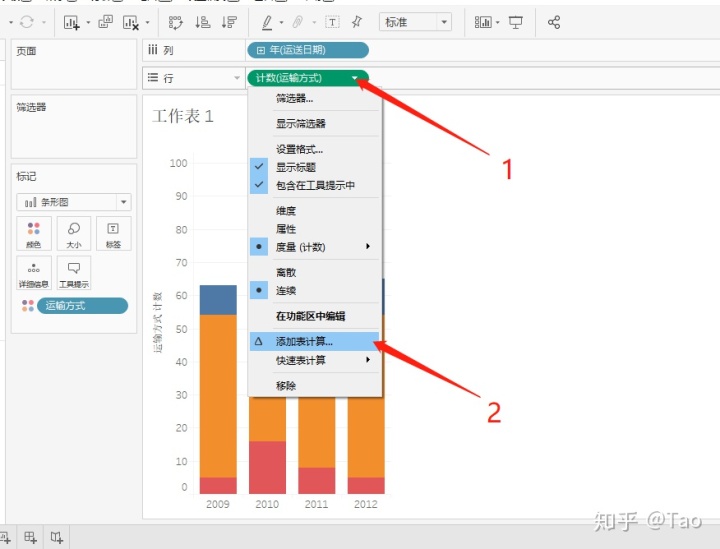This screenshot has width=720, height=549.
Task: Choose 筛选器... from context menu
Action: point(315,98)
